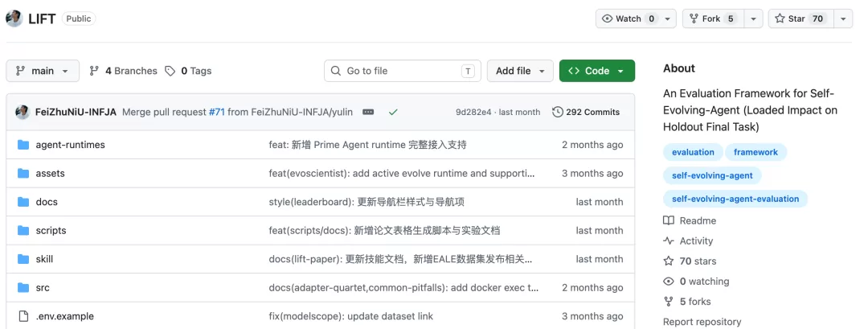This screenshot has height=329, width=868.
Task: Open pull request #71 link
Action: point(216,112)
